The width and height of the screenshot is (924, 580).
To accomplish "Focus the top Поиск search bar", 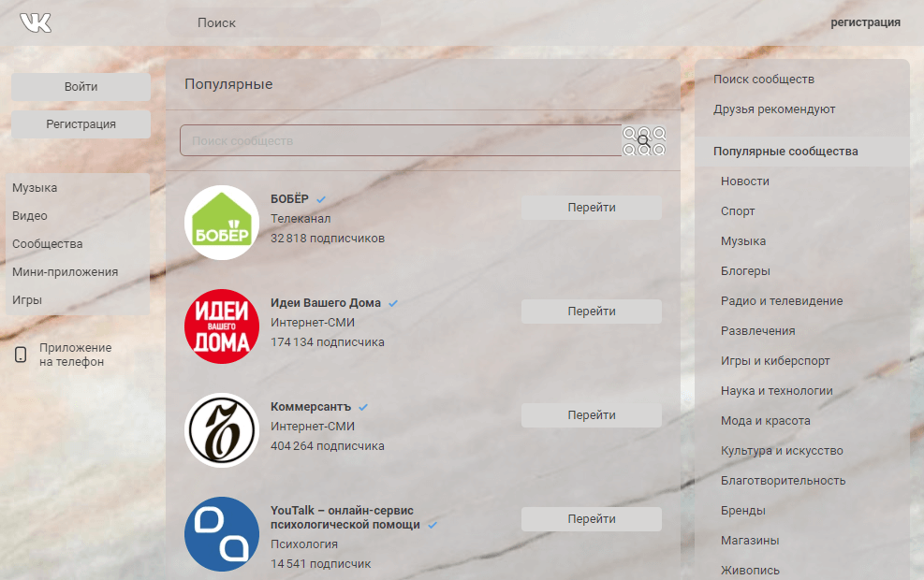I will click(273, 22).
